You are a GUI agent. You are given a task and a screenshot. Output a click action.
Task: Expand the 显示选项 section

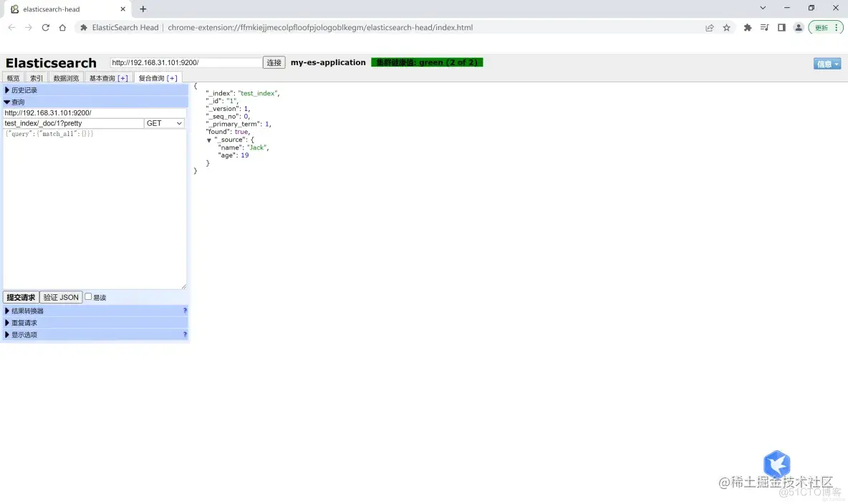[95, 335]
